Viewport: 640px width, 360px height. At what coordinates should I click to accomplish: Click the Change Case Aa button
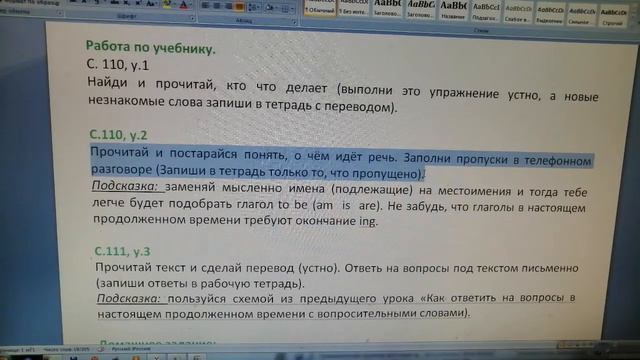151,4
